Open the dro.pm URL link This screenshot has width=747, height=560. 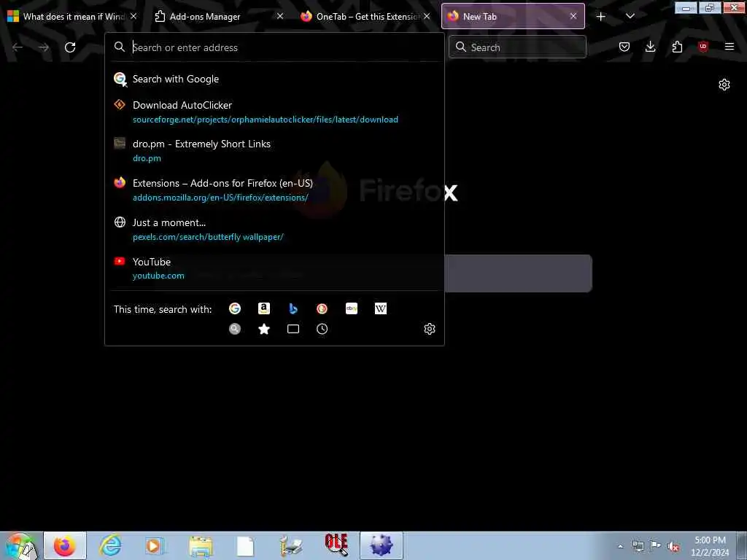tap(147, 158)
